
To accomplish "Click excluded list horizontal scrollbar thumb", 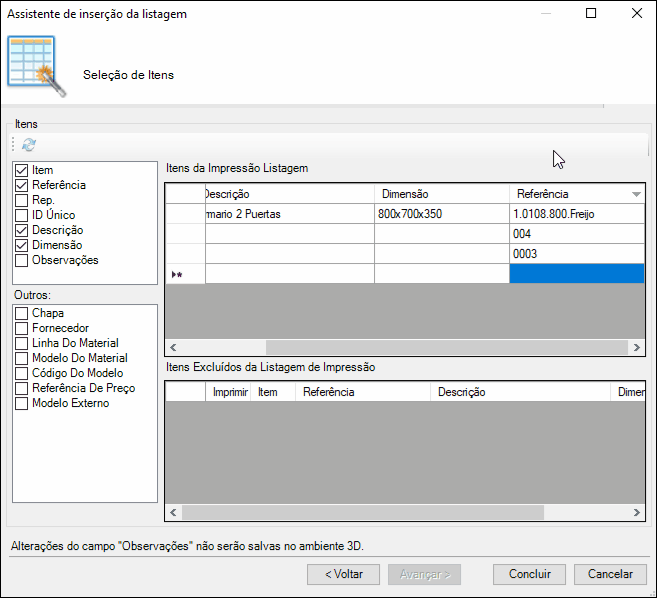I will [362, 513].
